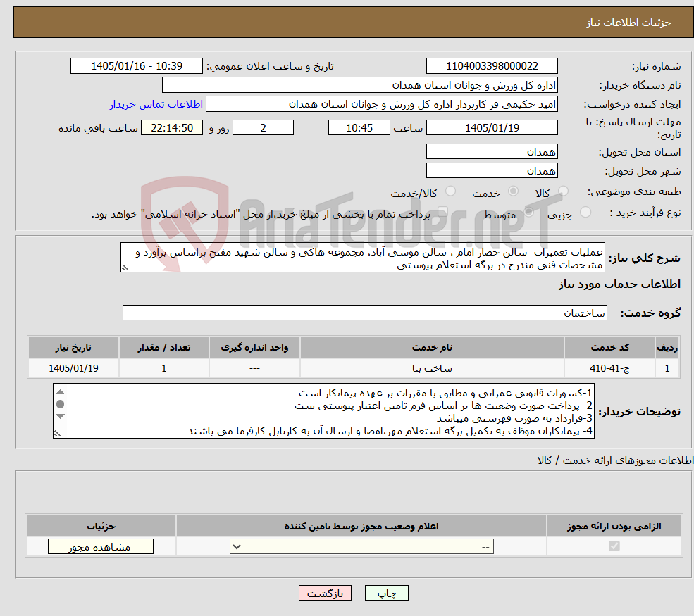The width and height of the screenshot is (694, 616).
Task: Click the print (چاپ) button
Action: [x=386, y=593]
